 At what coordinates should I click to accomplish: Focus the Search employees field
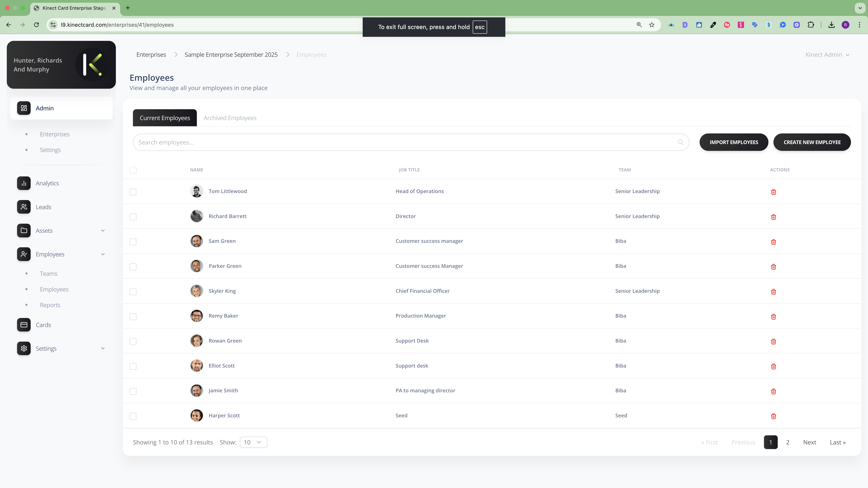click(x=404, y=142)
